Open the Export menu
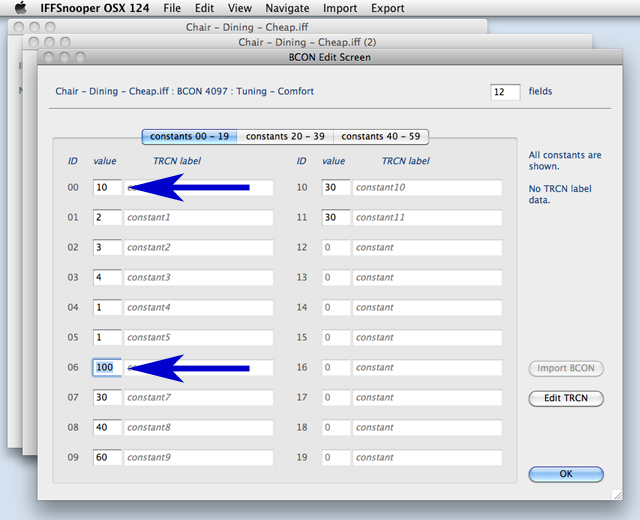This screenshot has height=520, width=640. 388,8
